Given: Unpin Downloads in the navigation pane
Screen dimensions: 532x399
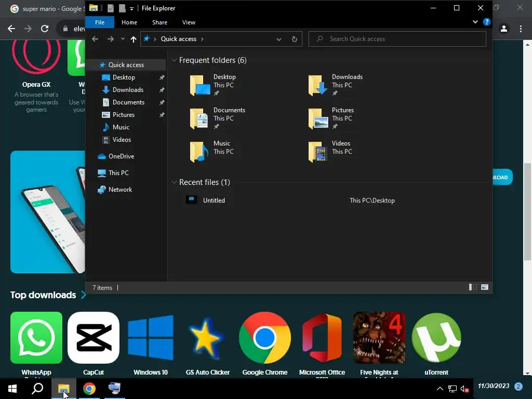Looking at the screenshot, I should 162,90.
